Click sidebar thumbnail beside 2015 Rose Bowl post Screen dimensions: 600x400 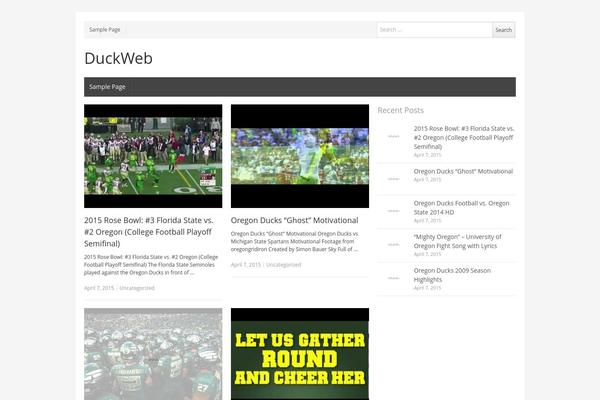click(x=394, y=136)
